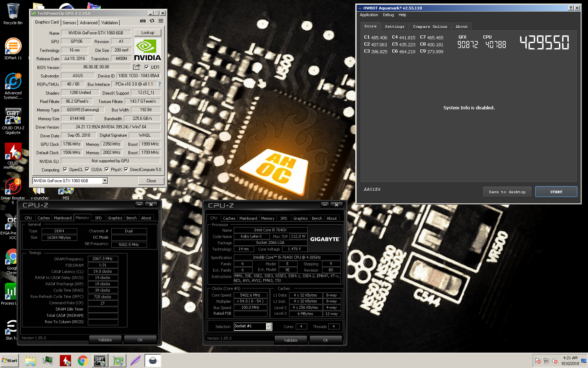Click the GPU-Z screenshot camera icon

point(143,21)
